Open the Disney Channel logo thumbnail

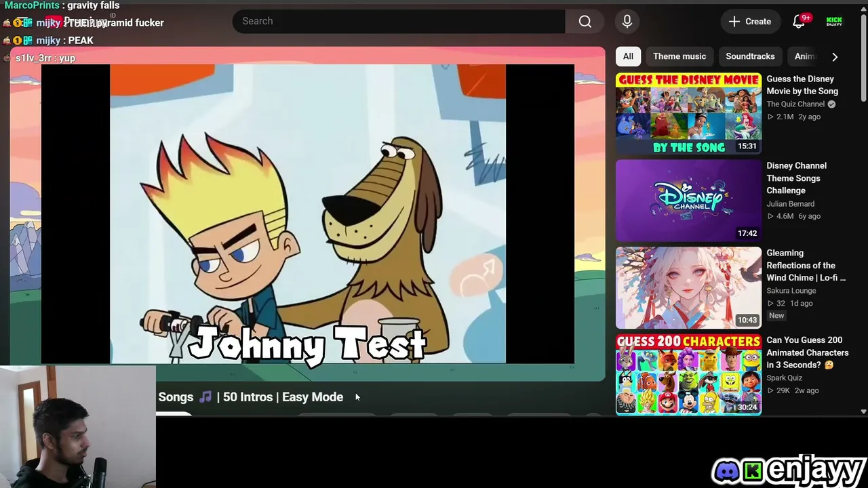[688, 201]
